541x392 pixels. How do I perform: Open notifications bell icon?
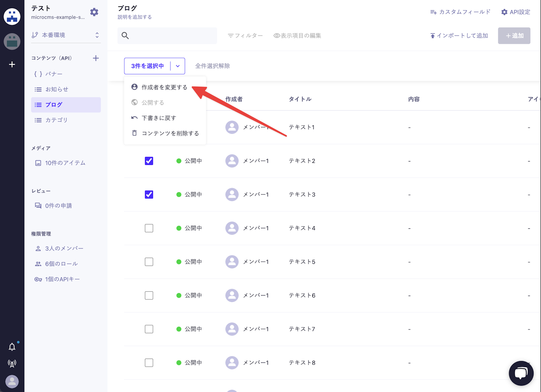[12, 347]
